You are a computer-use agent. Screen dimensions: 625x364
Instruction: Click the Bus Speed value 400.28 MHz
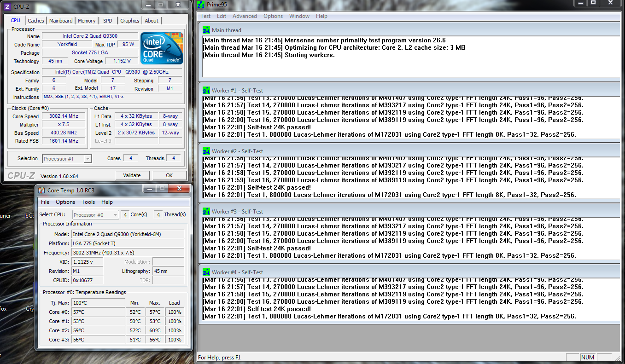(64, 133)
